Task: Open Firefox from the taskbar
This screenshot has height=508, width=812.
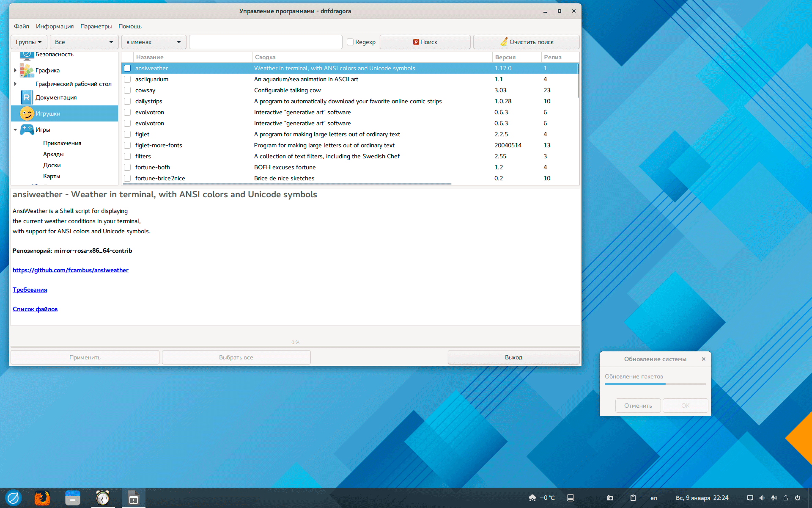Action: coord(42,498)
